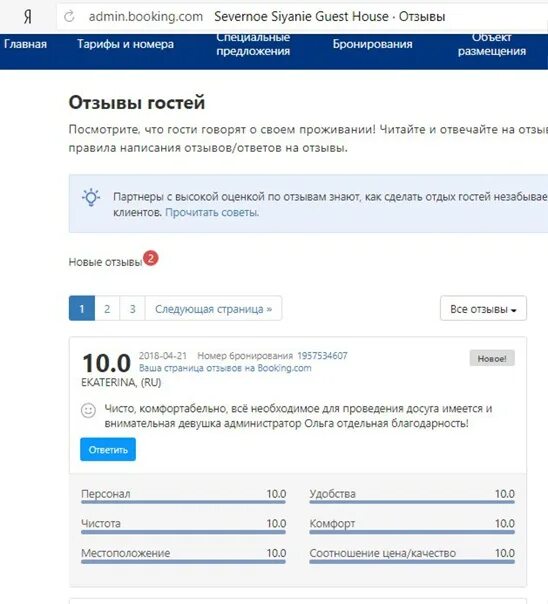Click the Чистота score bar
Screen dimensions: 548x604
183,532
